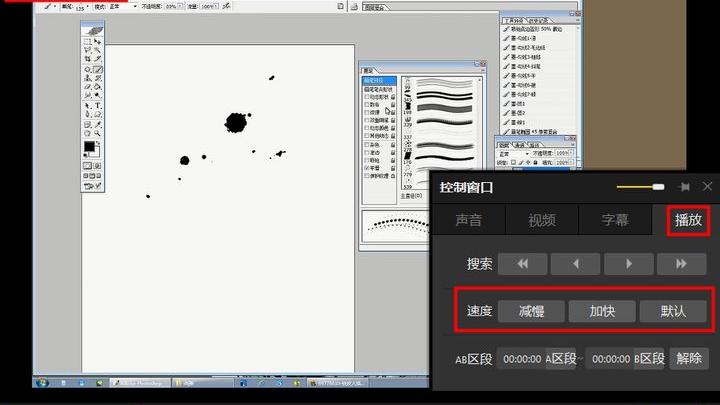Screen dimensions: 720x405
Task: Select the Healing Brush tool
Action: 87,69
